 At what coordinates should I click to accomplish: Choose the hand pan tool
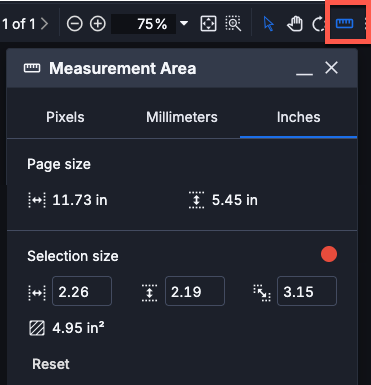coord(295,24)
